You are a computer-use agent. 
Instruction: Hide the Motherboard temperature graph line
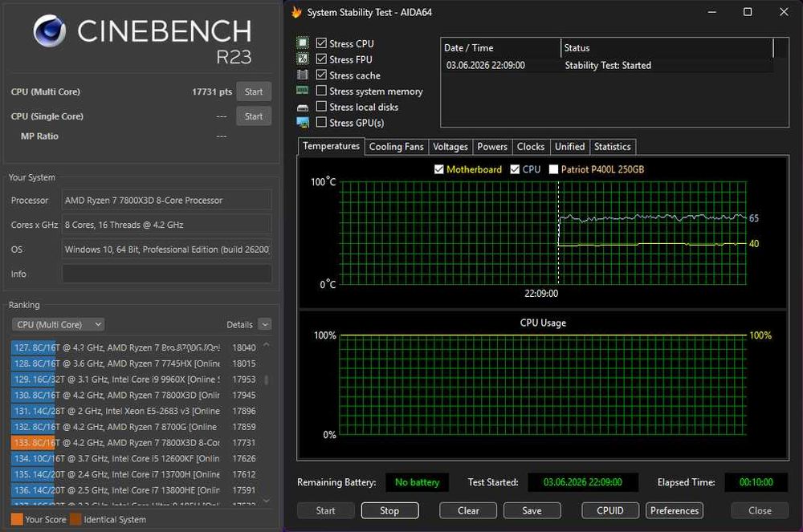pos(439,169)
